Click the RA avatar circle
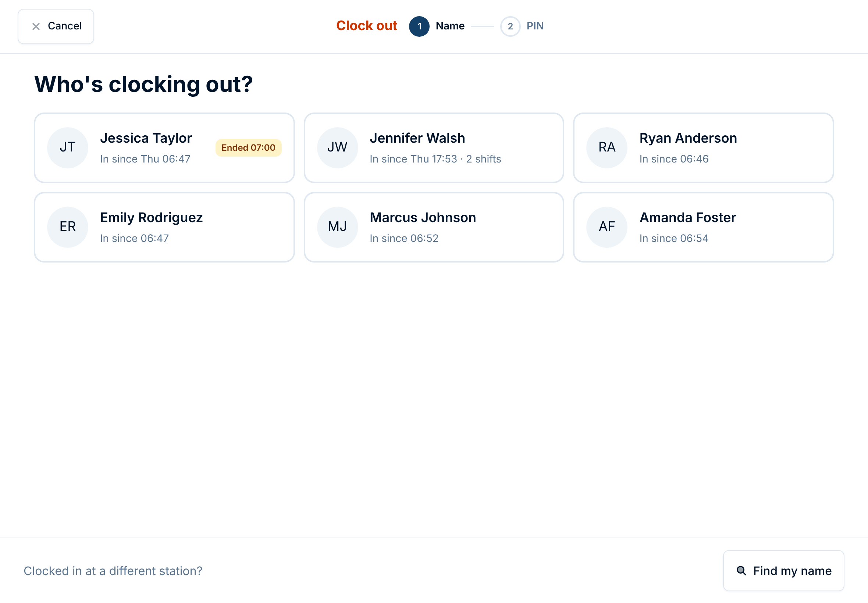The height and width of the screenshot is (603, 868). point(607,147)
